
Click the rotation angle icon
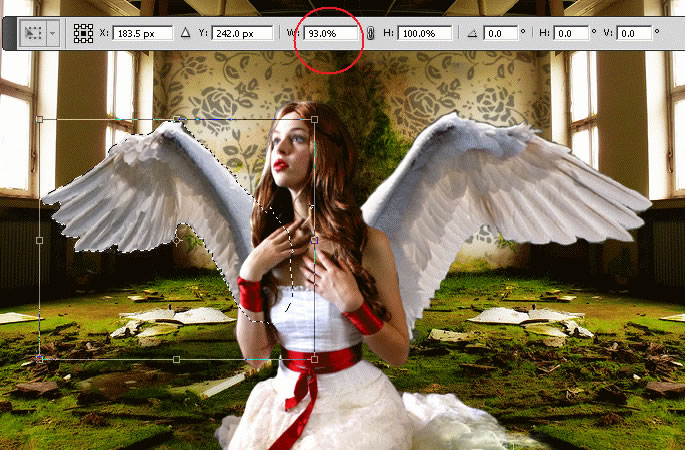[x=472, y=33]
